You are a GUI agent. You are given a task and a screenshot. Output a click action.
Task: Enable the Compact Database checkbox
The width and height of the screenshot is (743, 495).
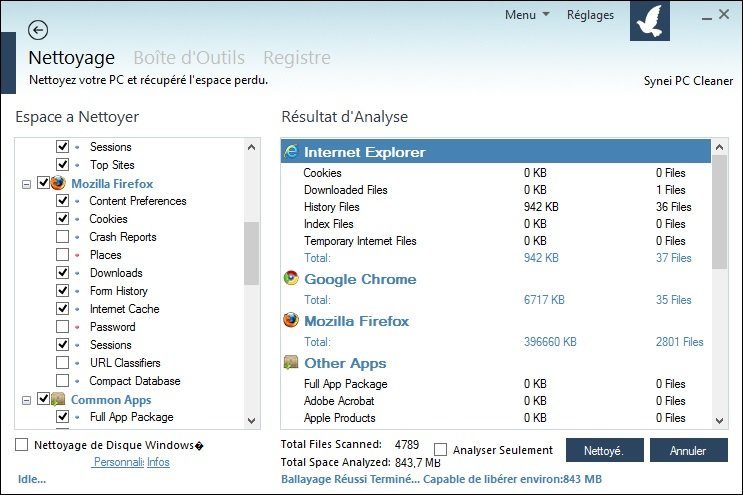(63, 380)
